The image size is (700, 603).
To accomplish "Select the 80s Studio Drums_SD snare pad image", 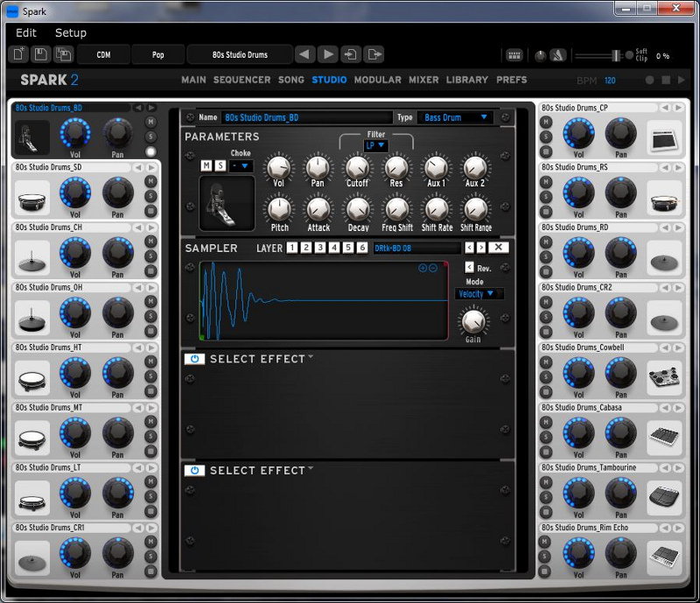I will point(32,200).
